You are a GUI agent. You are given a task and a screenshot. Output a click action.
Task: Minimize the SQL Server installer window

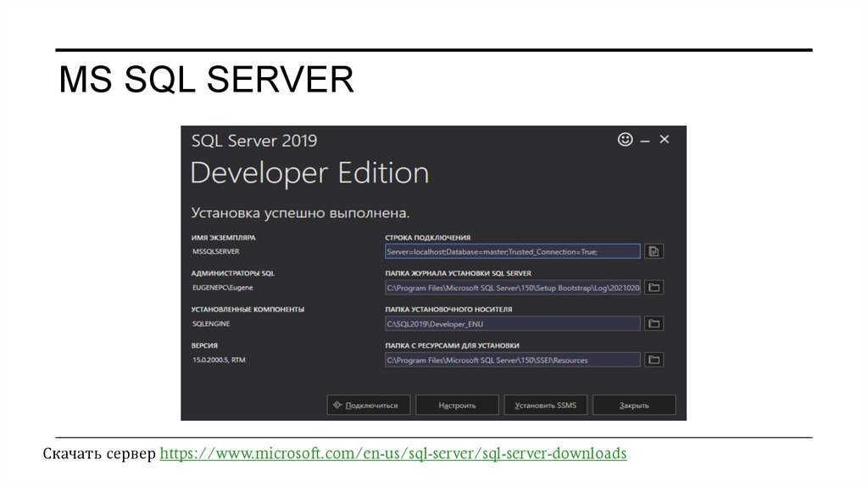[x=645, y=140]
